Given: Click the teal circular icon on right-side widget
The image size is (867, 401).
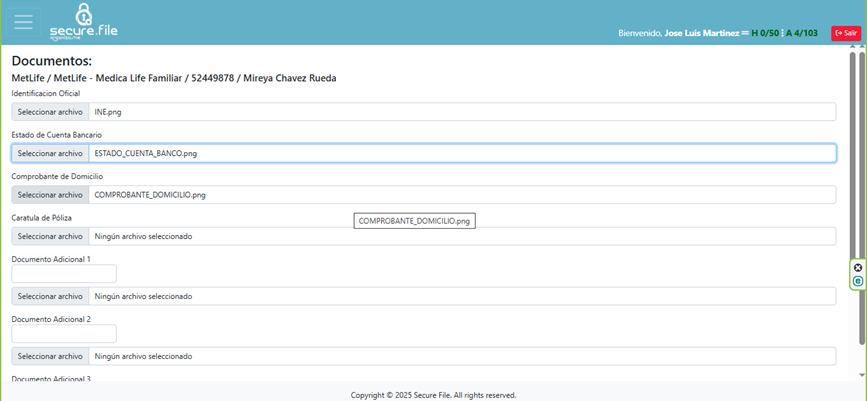Looking at the screenshot, I should pos(858,281).
